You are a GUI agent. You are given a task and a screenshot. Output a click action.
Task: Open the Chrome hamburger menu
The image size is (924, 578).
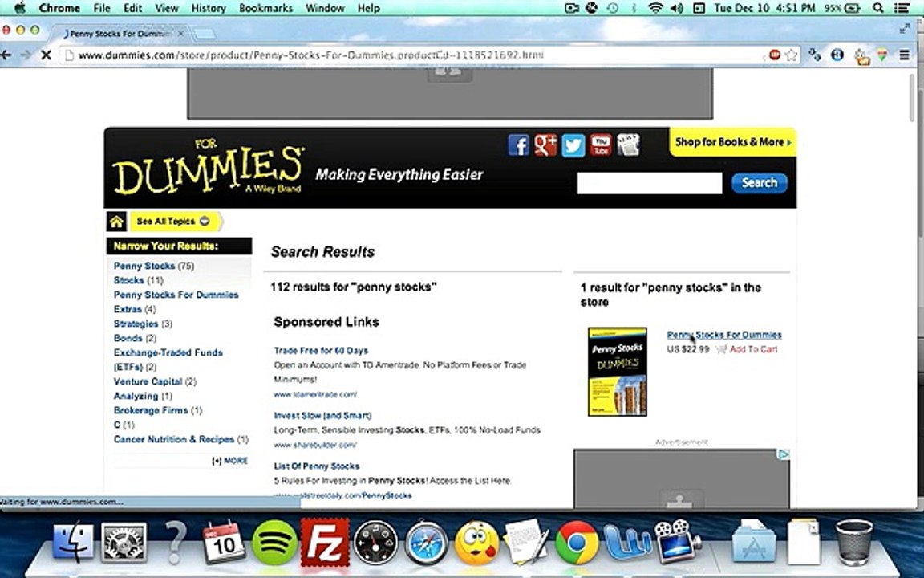coord(905,55)
